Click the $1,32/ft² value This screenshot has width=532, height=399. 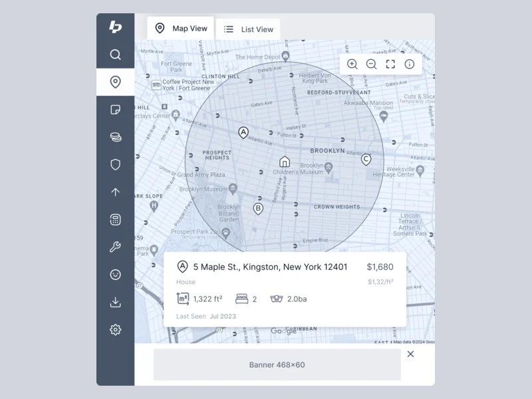pos(380,281)
